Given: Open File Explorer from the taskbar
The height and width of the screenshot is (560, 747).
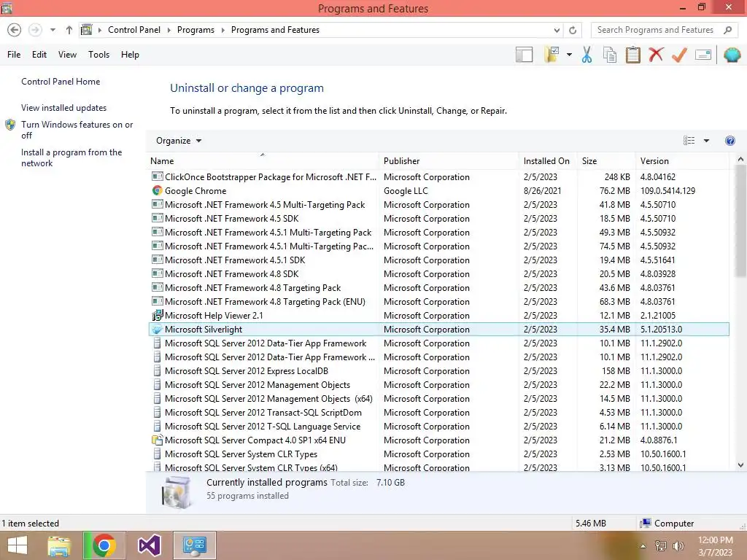Looking at the screenshot, I should click(x=59, y=545).
